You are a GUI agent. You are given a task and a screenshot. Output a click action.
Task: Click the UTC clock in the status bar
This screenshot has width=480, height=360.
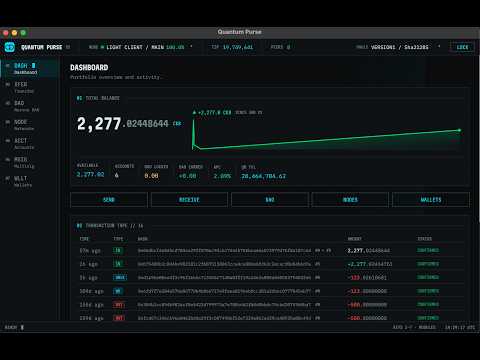[460, 327]
